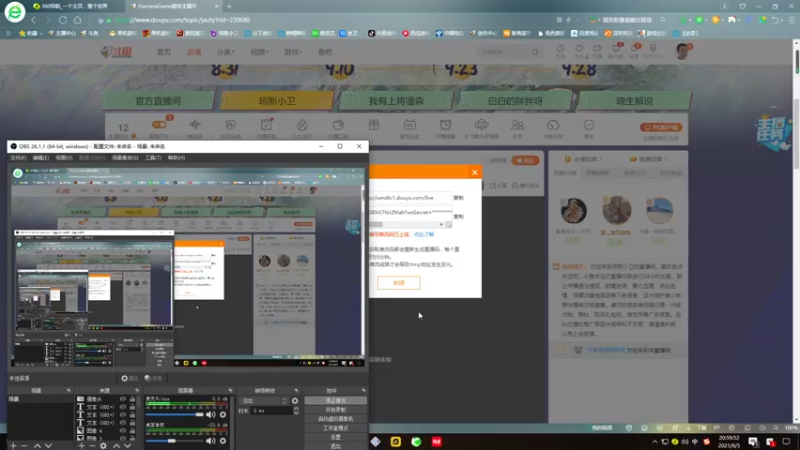The image size is (800, 450).
Task: Expand 视频 dropdown in Douyu navigation
Action: coord(259,52)
